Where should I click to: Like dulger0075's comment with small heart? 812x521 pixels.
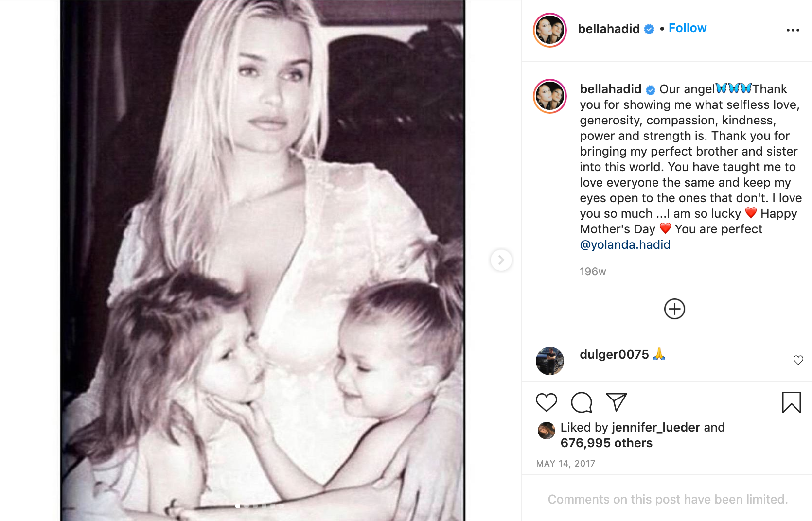(x=798, y=360)
